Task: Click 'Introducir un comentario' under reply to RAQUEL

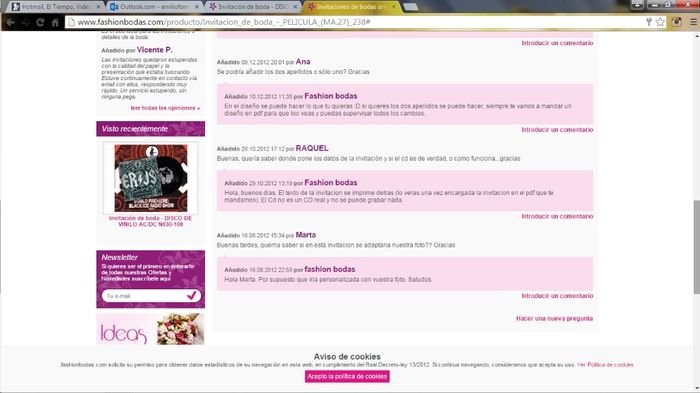Action: pos(557,216)
